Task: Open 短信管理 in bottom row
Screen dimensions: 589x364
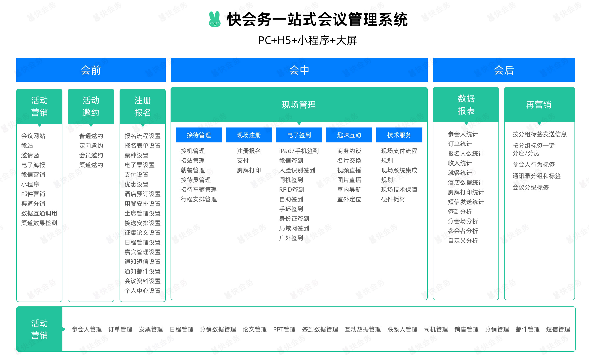Action: point(558,329)
